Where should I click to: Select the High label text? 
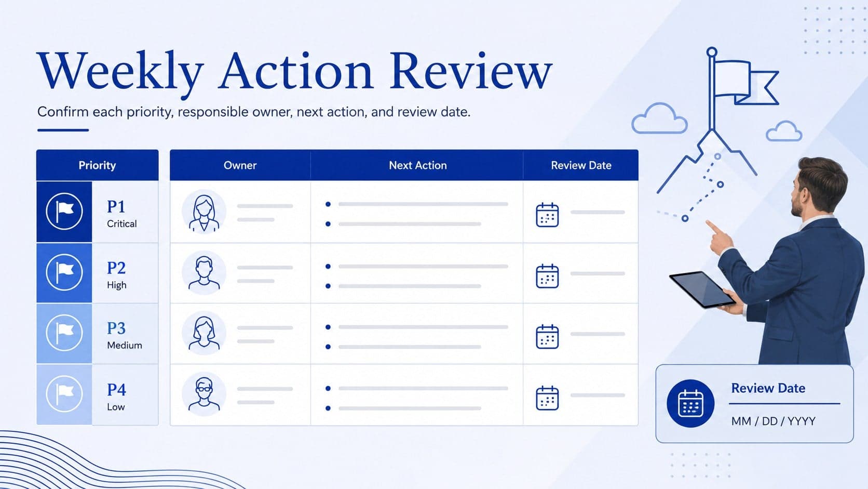(117, 285)
